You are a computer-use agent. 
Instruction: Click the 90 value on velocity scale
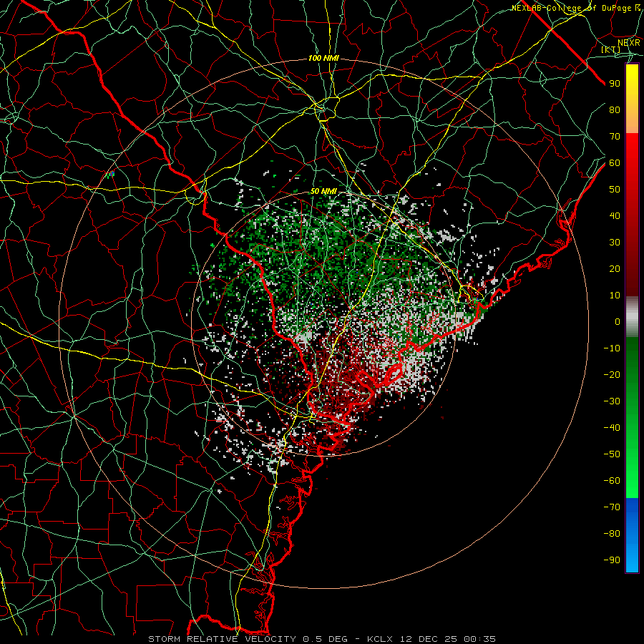615,84
